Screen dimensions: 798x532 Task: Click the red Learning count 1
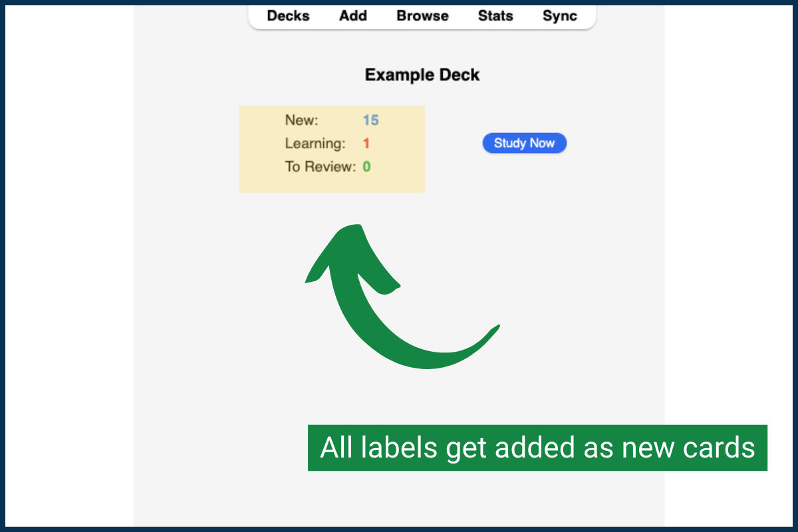click(x=366, y=144)
